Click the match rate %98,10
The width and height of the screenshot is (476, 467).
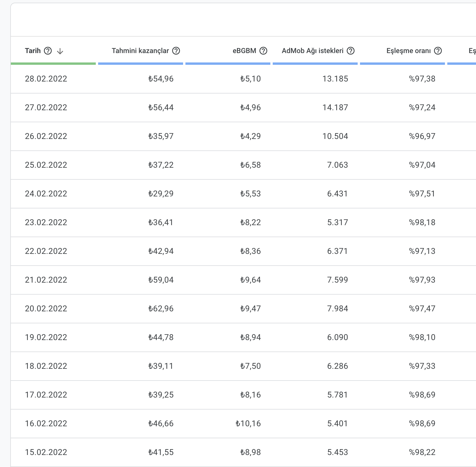(422, 337)
